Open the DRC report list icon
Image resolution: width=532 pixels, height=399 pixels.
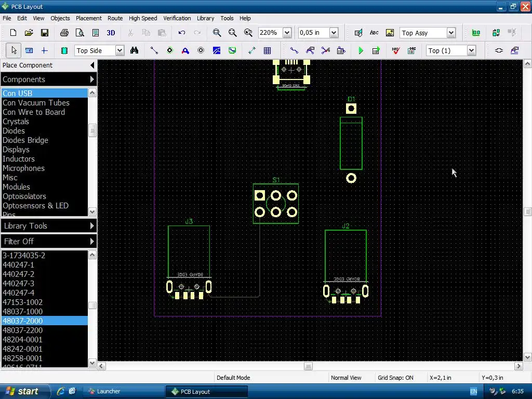point(411,50)
